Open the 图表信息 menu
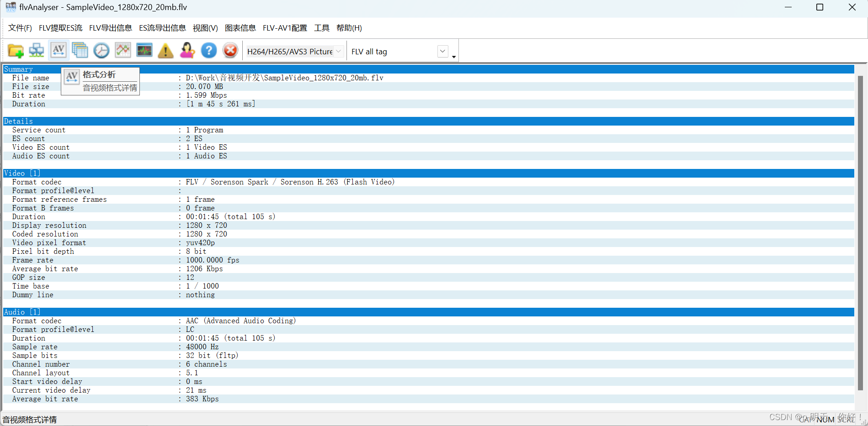The image size is (868, 426). (240, 28)
